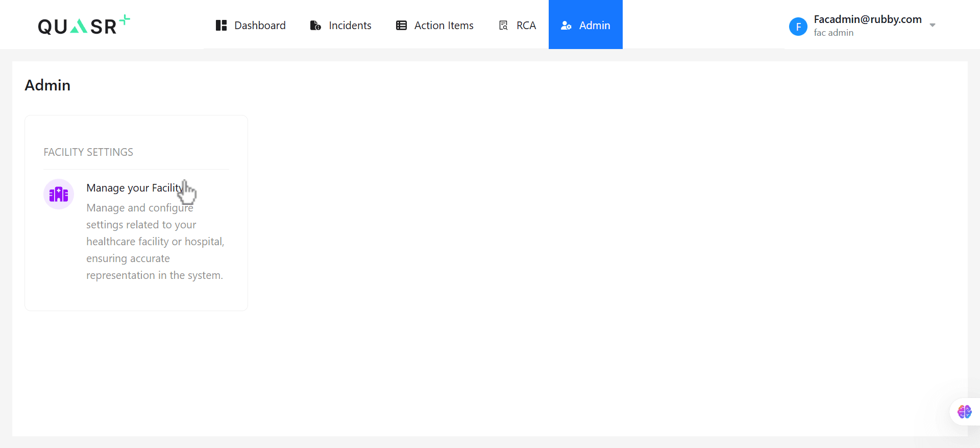Click the facility settings description text
Screen dimensions: 980x448
[x=155, y=242]
